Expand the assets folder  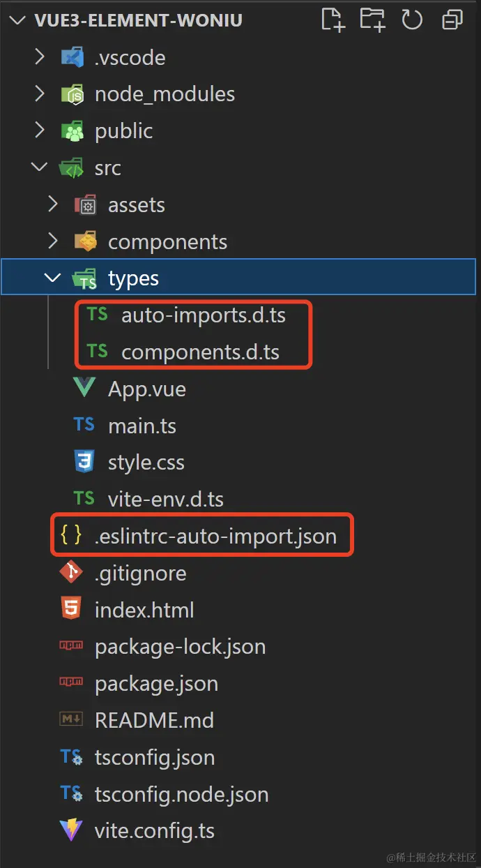coord(53,204)
